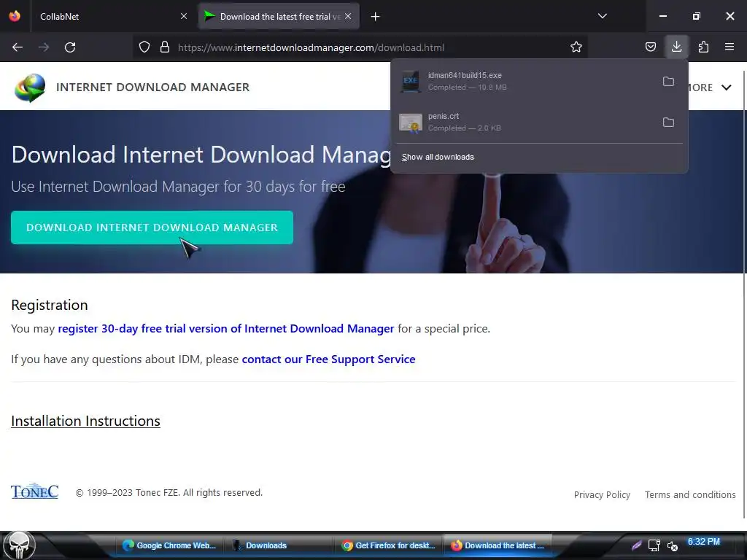This screenshot has height=560, width=747.
Task: Open register 30-day free trial link
Action: point(226,329)
